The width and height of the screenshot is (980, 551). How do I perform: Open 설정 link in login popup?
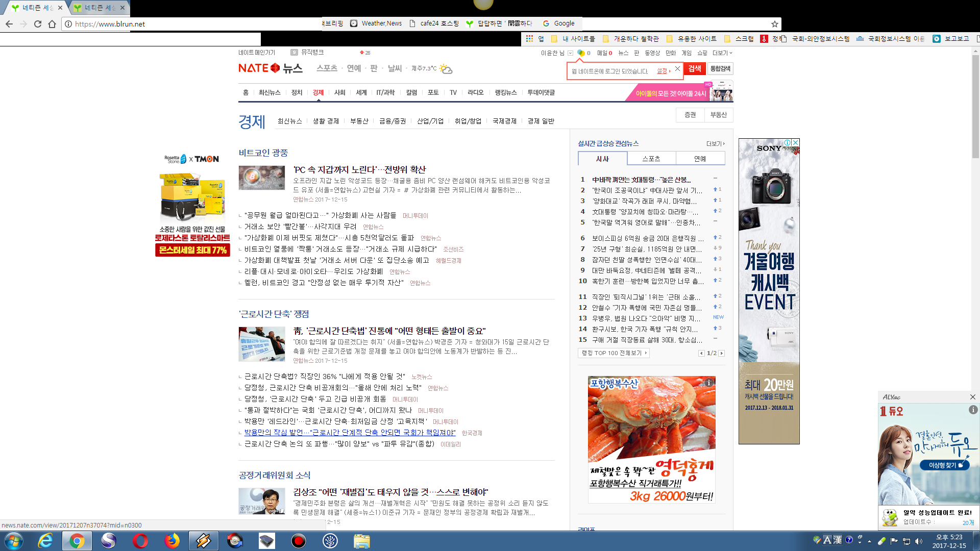663,71
